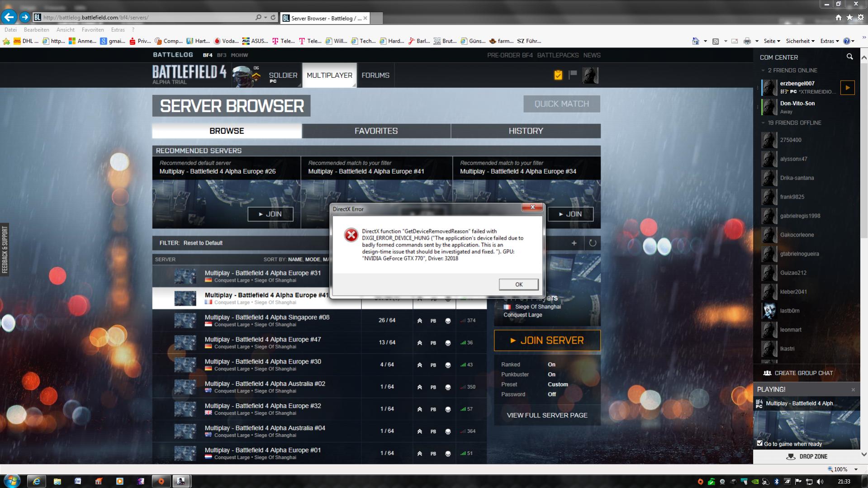Select server Alpha Australia #02 row
The height and width of the screenshot is (488, 868).
(319, 387)
